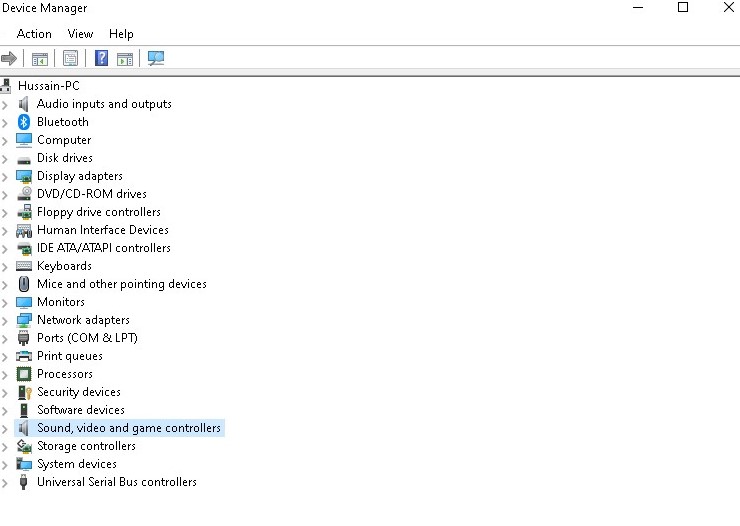740x526 pixels.
Task: Click the blue Help question-mark icon
Action: [x=101, y=58]
